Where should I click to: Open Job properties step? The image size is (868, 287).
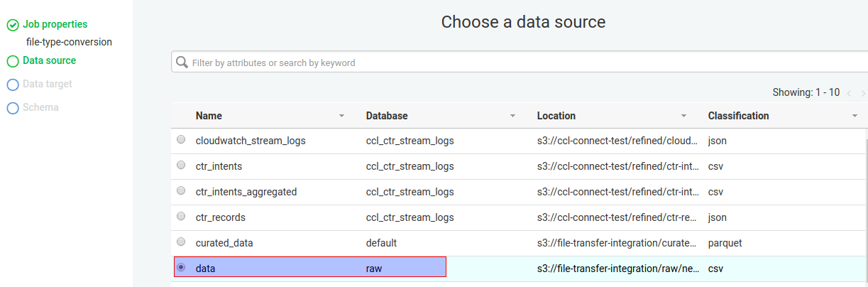point(55,24)
